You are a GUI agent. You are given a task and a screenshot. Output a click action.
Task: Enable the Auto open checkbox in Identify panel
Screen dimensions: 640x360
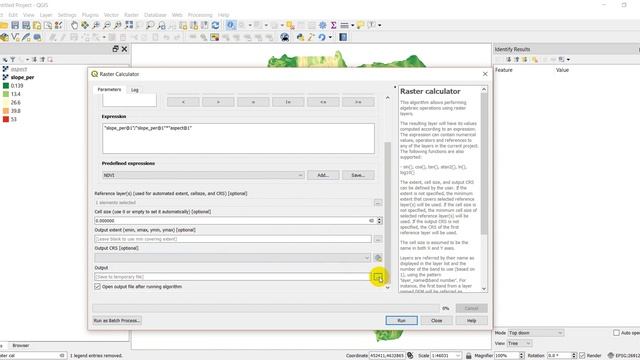pos(616,333)
